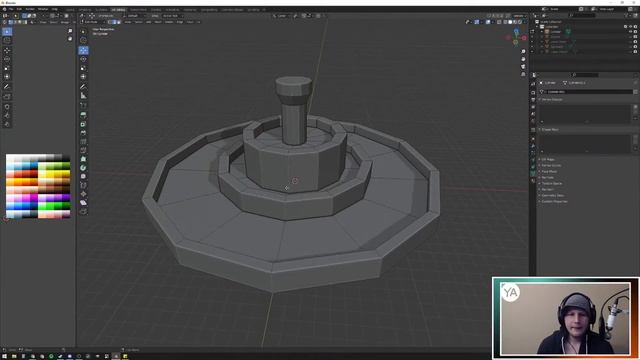Select the UV Grab sculpt tool
Screen dimensions: 640x360
pos(7,107)
